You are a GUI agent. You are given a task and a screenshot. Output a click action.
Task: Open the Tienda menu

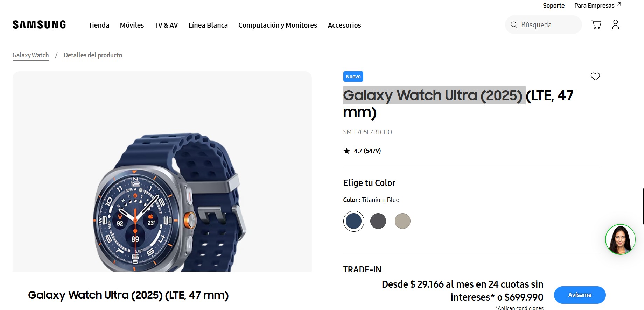click(99, 25)
